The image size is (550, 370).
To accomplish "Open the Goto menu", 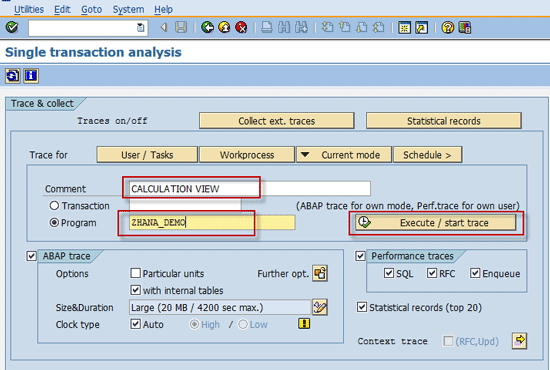I will [92, 9].
